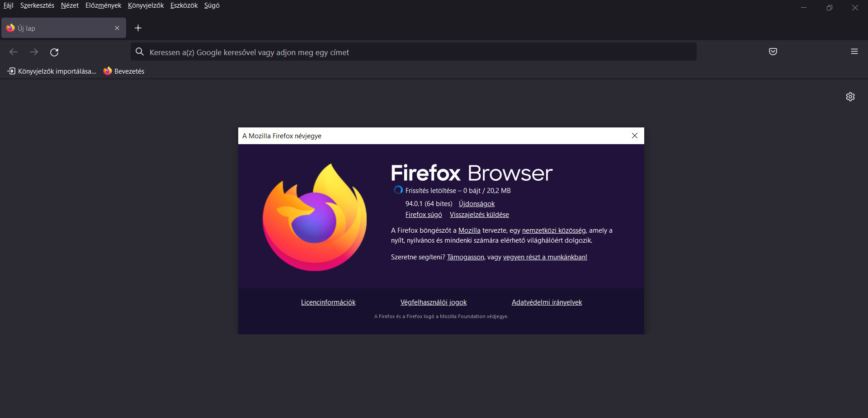The width and height of the screenshot is (868, 418).
Task: Click the Frissítés letöltése status text
Action: [458, 191]
